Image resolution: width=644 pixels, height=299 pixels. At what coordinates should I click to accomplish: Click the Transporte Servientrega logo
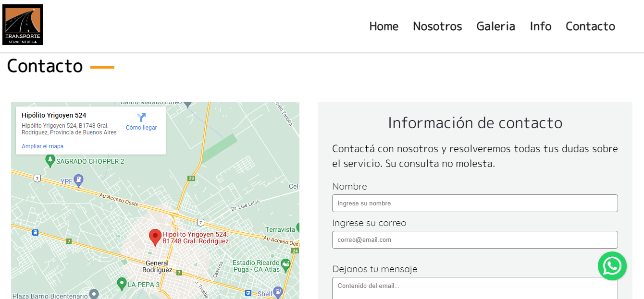click(23, 24)
